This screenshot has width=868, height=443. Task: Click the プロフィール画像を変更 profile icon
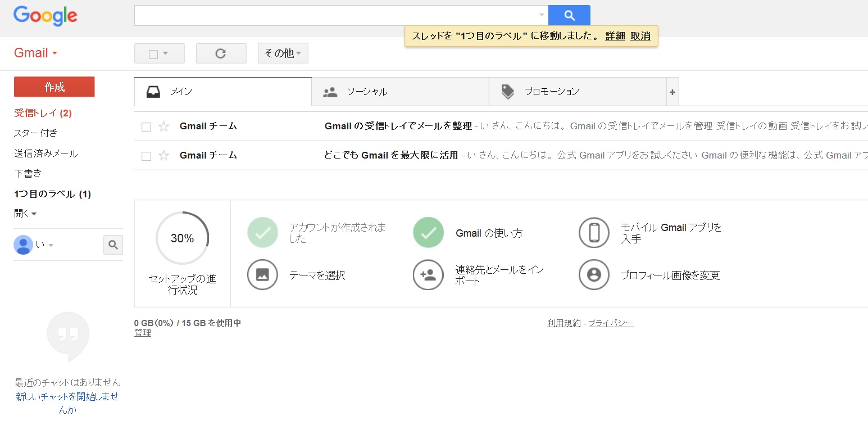(x=593, y=275)
